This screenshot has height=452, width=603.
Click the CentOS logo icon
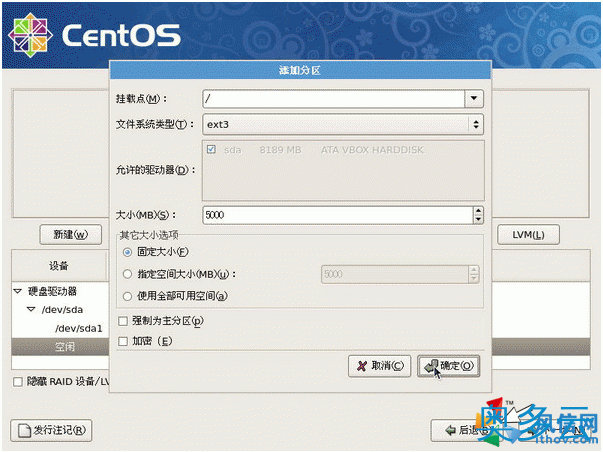click(x=30, y=35)
